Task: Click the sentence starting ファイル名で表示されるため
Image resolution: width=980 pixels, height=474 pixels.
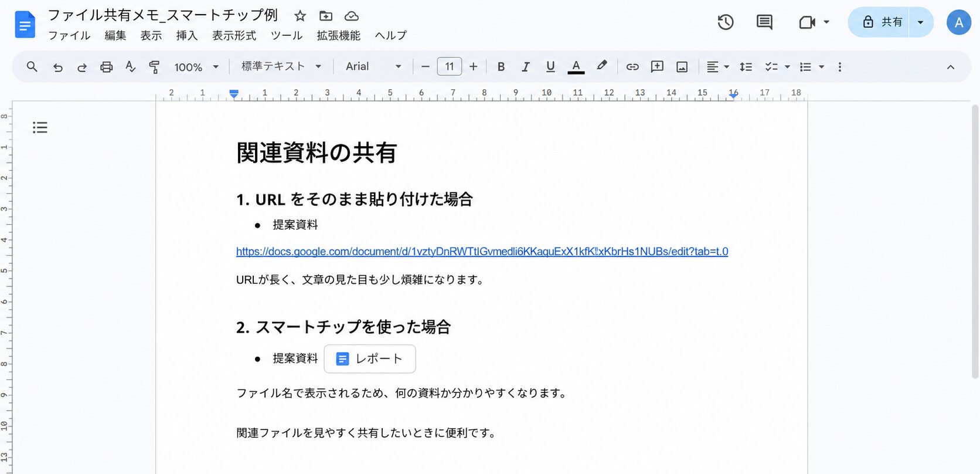Action: (x=403, y=393)
